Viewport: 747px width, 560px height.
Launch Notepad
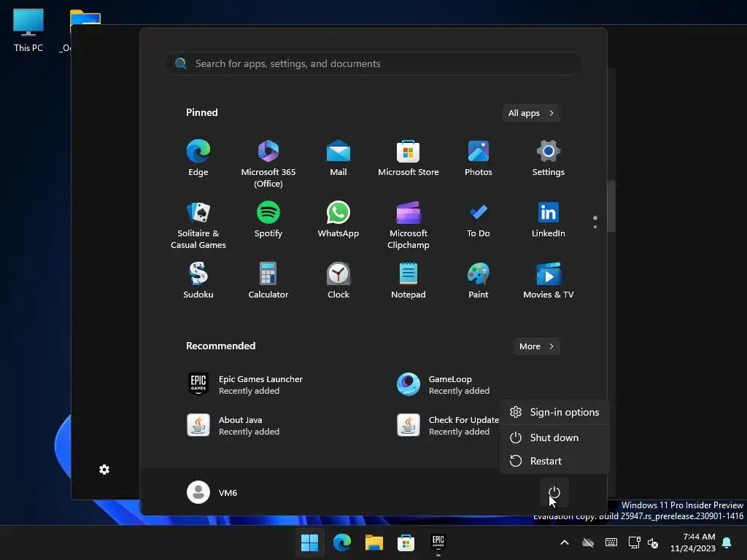click(409, 281)
